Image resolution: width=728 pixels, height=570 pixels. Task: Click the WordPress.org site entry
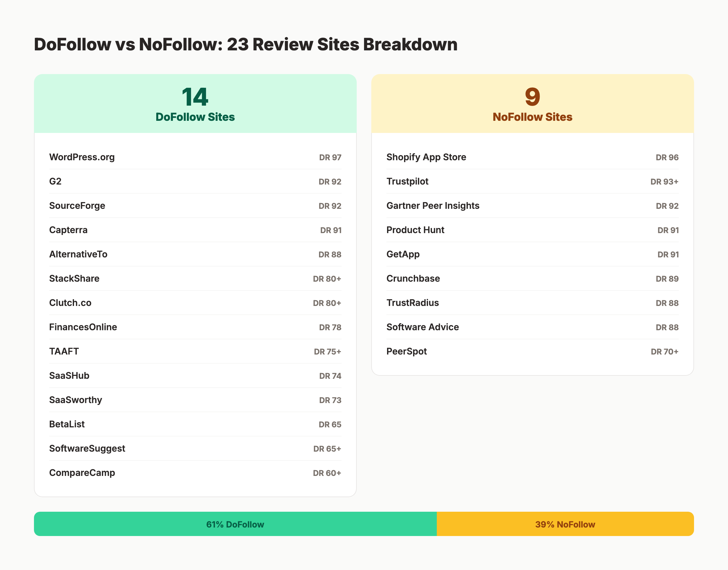[82, 157]
